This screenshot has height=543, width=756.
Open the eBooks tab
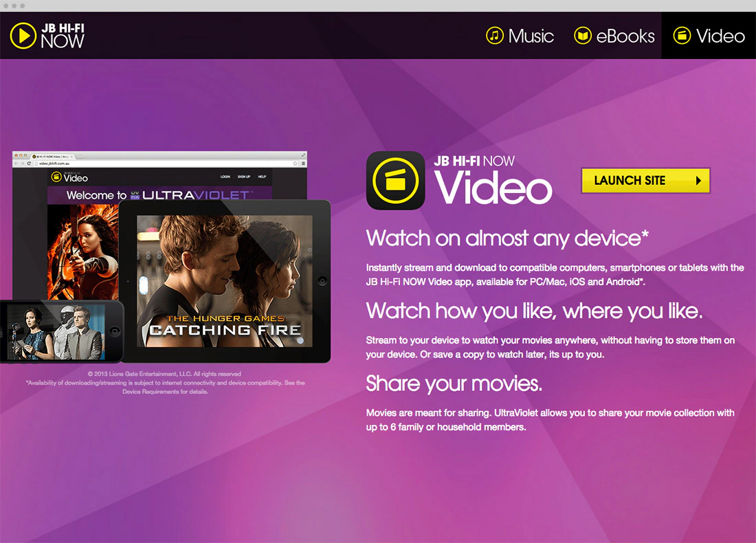pos(614,36)
